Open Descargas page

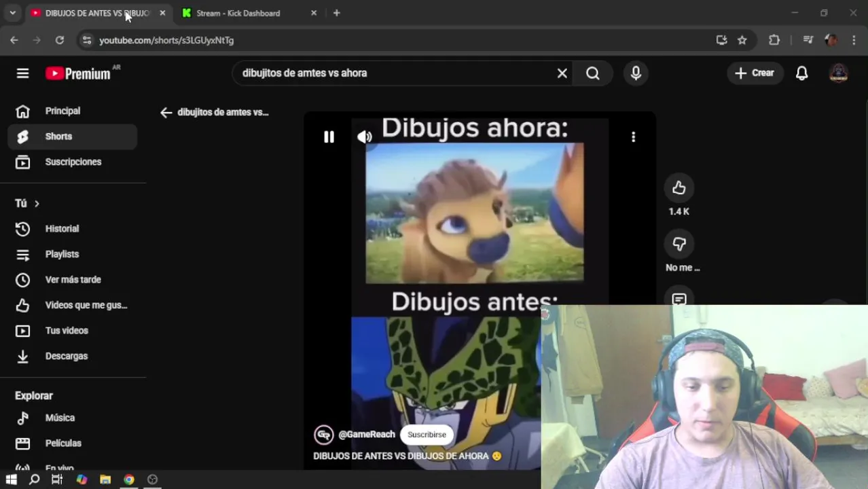pos(73,356)
